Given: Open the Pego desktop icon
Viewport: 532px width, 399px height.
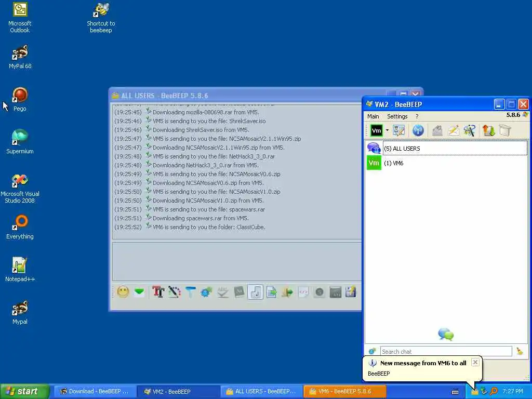Looking at the screenshot, I should coord(20,100).
